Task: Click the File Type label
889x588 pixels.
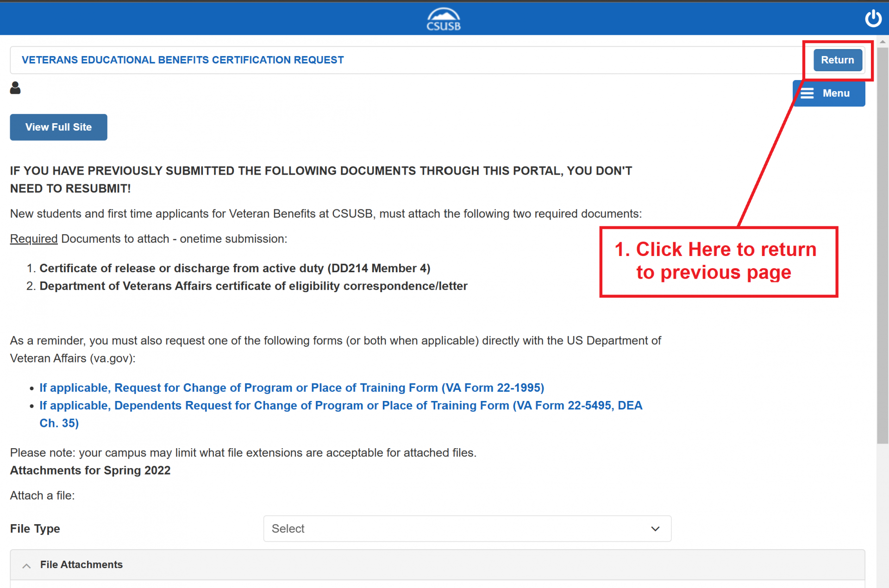Action: click(35, 529)
